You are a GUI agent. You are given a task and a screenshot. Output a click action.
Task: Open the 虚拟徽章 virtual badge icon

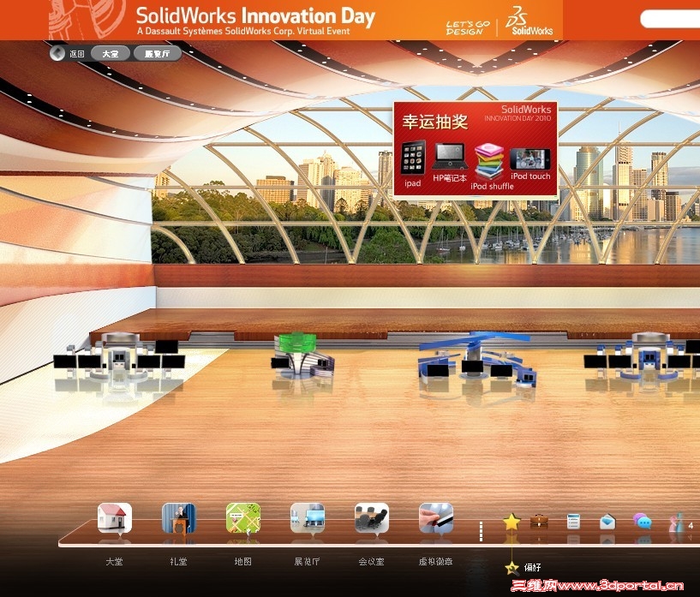coord(436,518)
